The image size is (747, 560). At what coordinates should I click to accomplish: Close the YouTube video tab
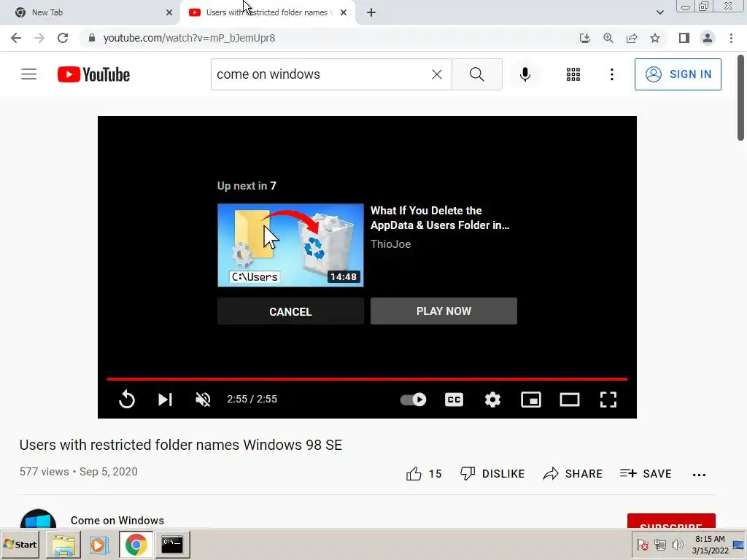coord(344,12)
